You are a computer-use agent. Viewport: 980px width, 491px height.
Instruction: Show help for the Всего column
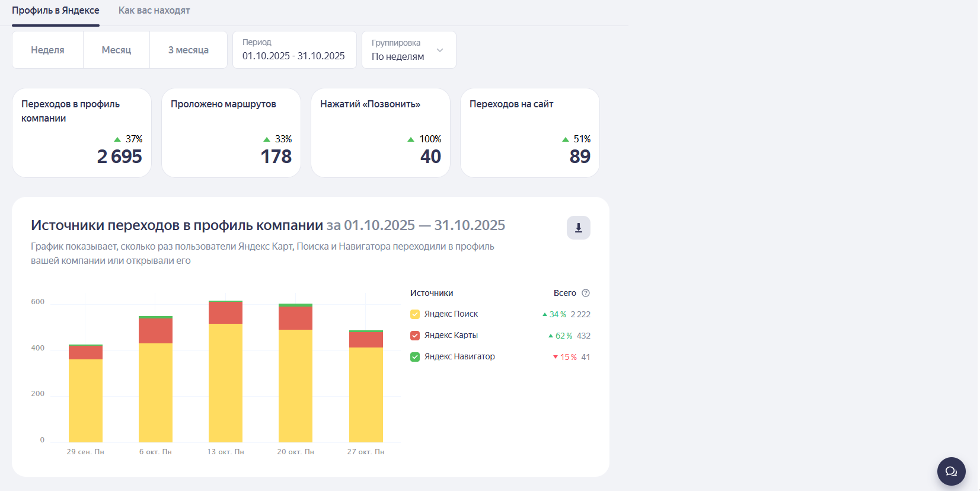click(586, 293)
